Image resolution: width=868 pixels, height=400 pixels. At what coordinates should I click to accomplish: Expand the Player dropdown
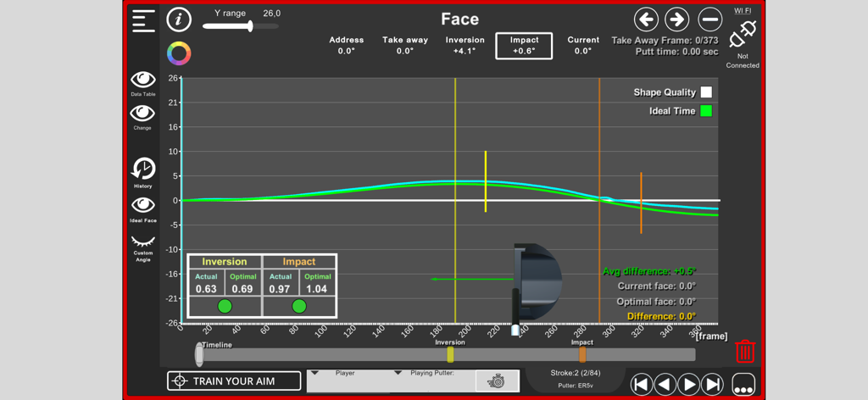coord(314,373)
